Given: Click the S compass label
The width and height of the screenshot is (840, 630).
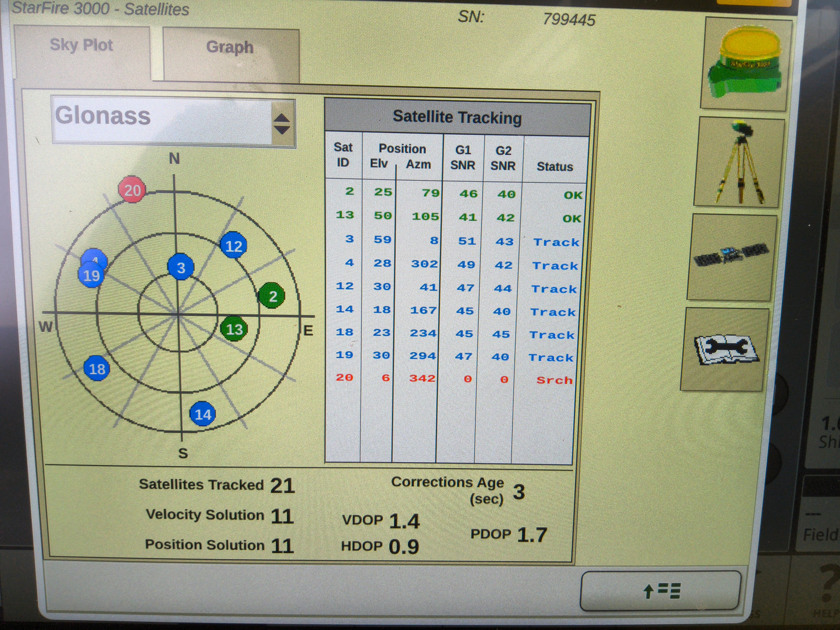Looking at the screenshot, I should click(x=183, y=453).
